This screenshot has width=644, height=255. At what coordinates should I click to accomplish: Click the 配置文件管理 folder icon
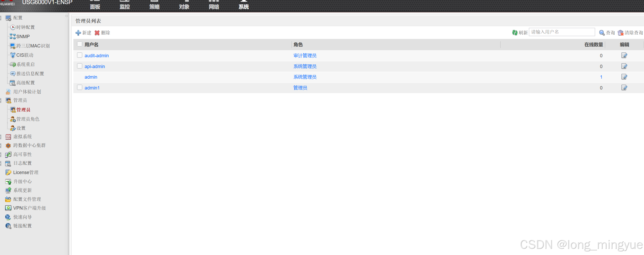click(x=8, y=199)
